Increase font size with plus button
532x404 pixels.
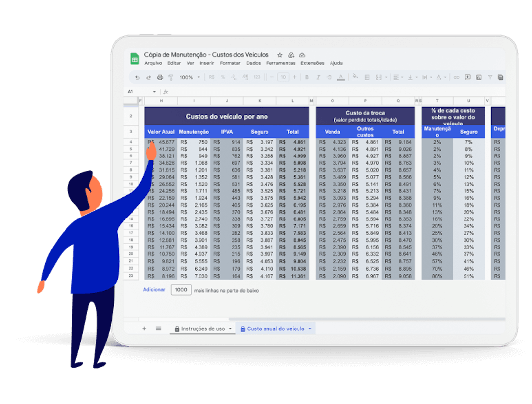(295, 77)
